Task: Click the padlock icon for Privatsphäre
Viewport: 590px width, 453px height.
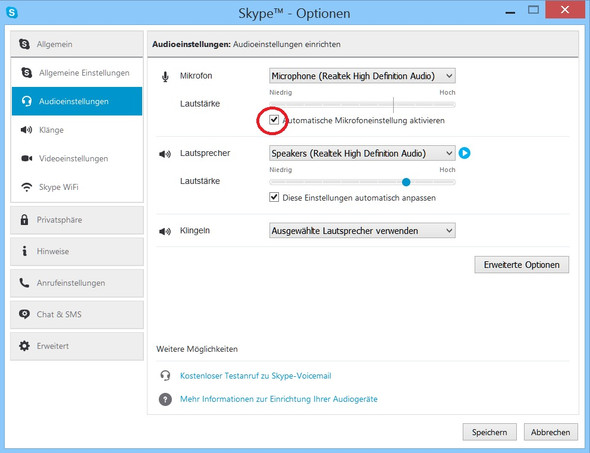Action: click(x=24, y=220)
